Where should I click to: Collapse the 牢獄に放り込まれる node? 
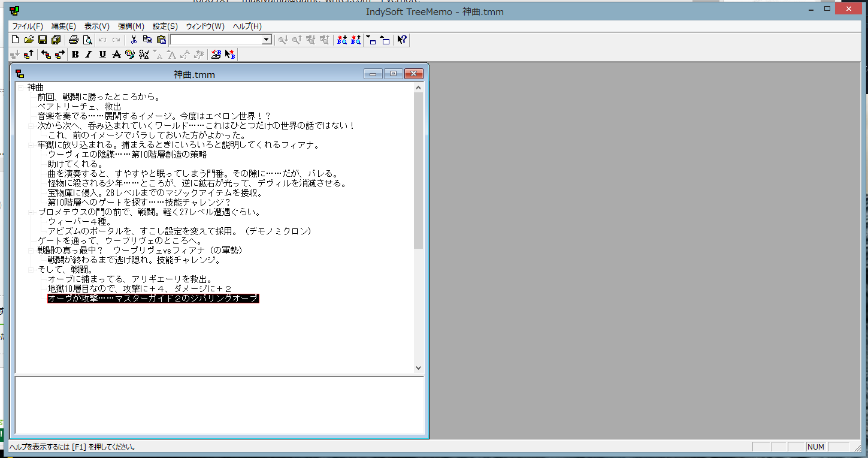[31, 145]
